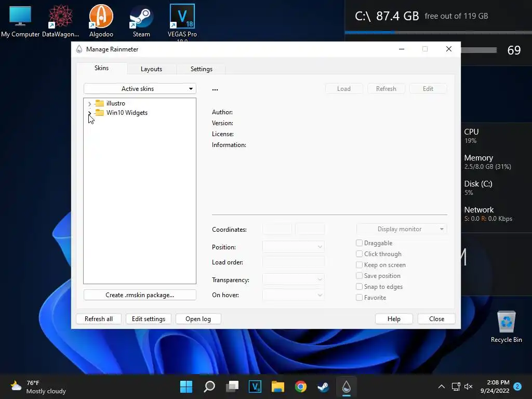Click the Disk (C:) meter widget
The width and height of the screenshot is (532, 399).
coord(478,188)
